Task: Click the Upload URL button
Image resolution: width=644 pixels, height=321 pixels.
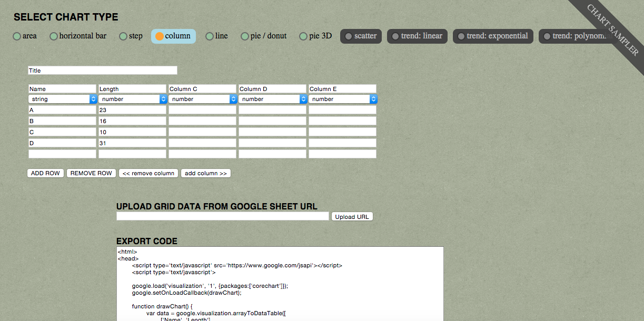Action: pos(352,217)
